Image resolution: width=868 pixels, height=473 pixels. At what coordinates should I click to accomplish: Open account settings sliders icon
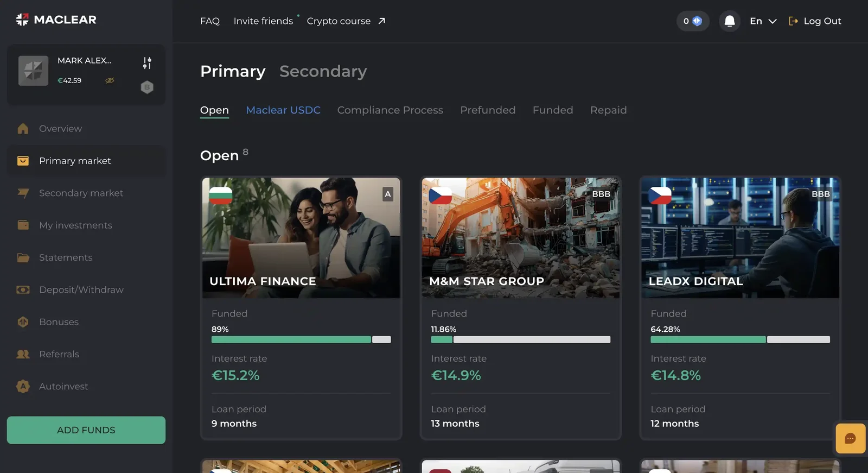147,63
